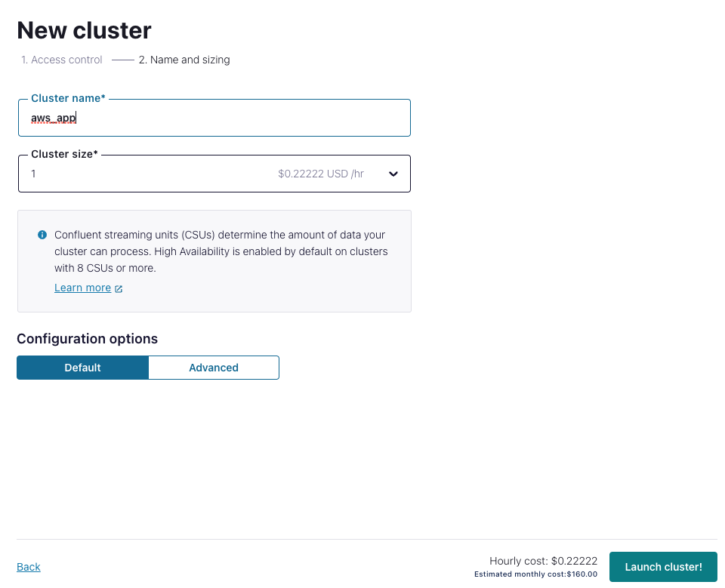Click the Configuration options heading

click(x=88, y=338)
